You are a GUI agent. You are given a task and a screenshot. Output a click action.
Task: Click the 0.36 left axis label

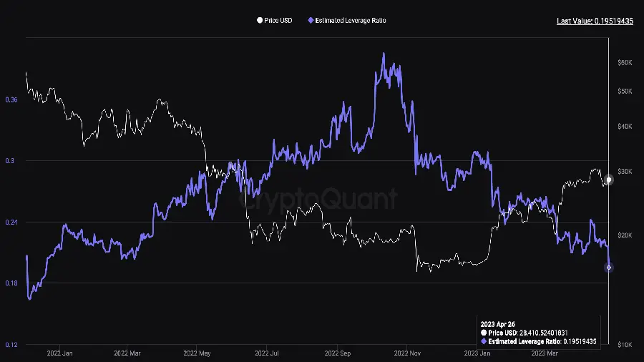click(x=10, y=99)
